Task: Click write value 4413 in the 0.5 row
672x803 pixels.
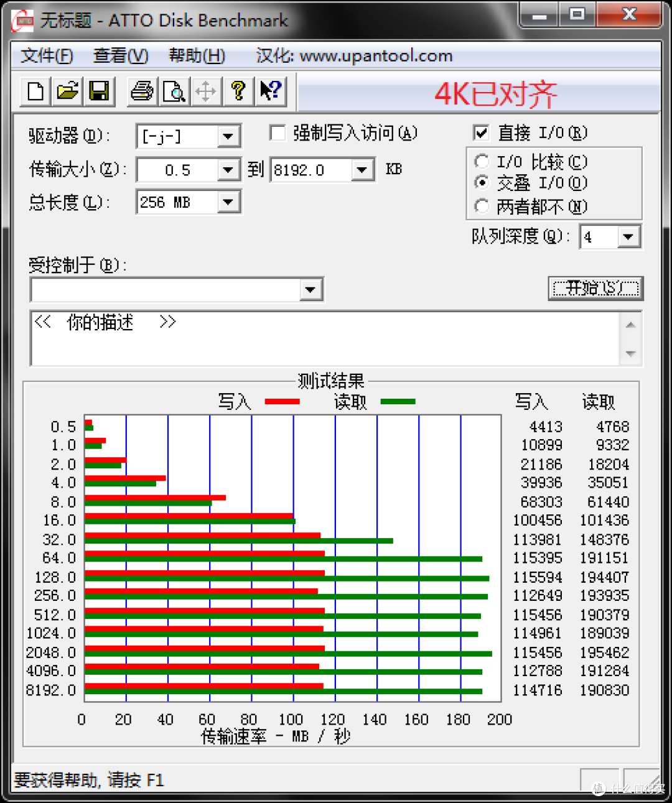Action: pos(546,427)
